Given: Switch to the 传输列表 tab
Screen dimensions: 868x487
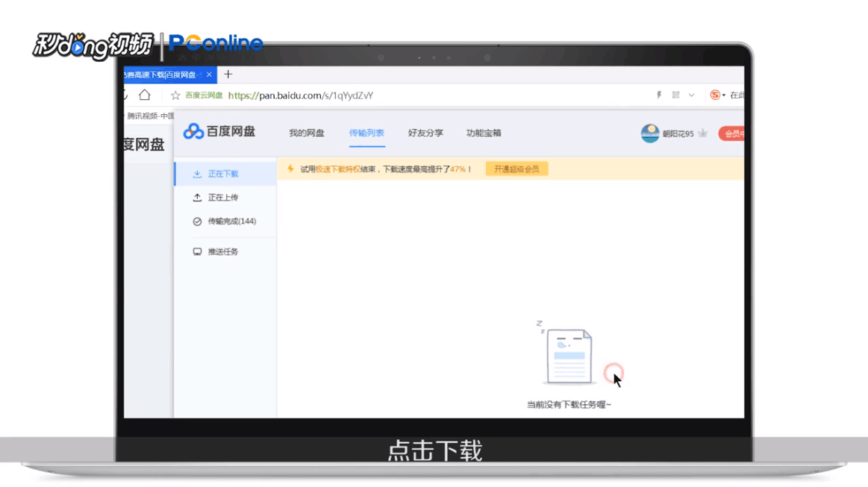Looking at the screenshot, I should (x=367, y=133).
